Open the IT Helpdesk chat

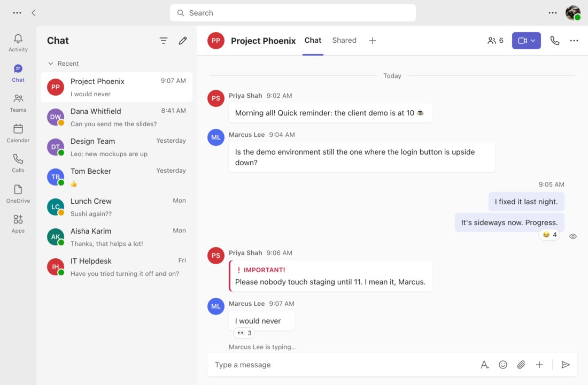tap(116, 267)
